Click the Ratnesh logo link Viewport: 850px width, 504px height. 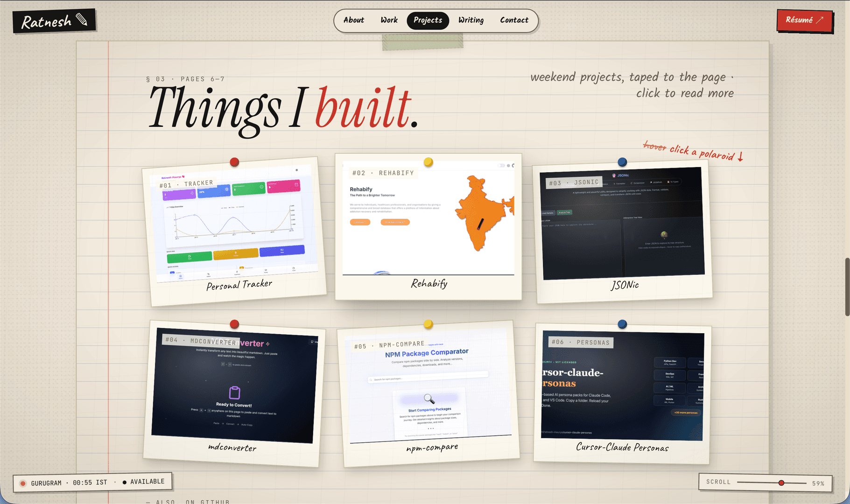[54, 21]
